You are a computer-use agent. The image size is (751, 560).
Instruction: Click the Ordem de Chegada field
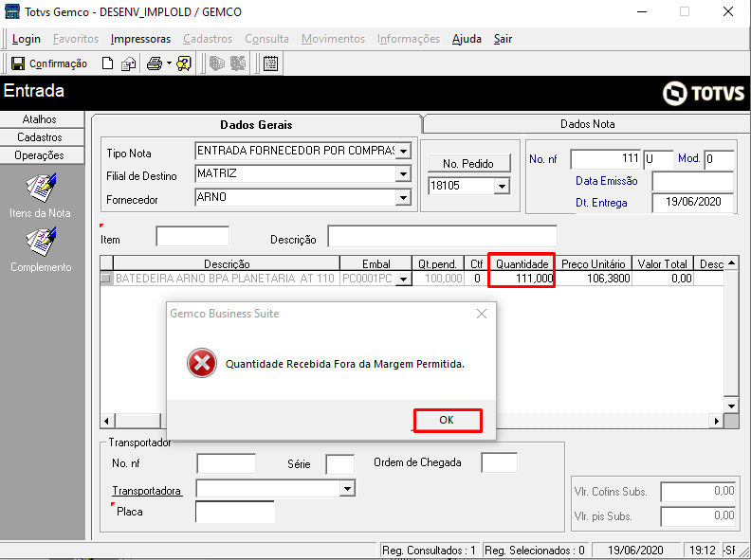pos(499,462)
